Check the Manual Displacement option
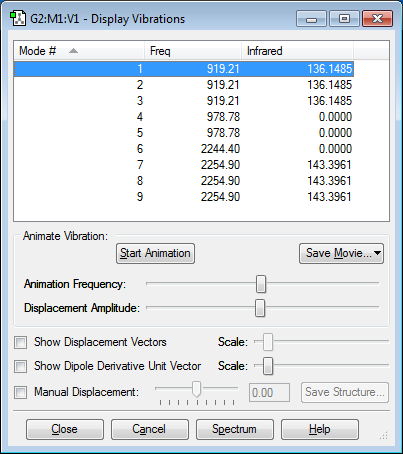 coord(21,392)
